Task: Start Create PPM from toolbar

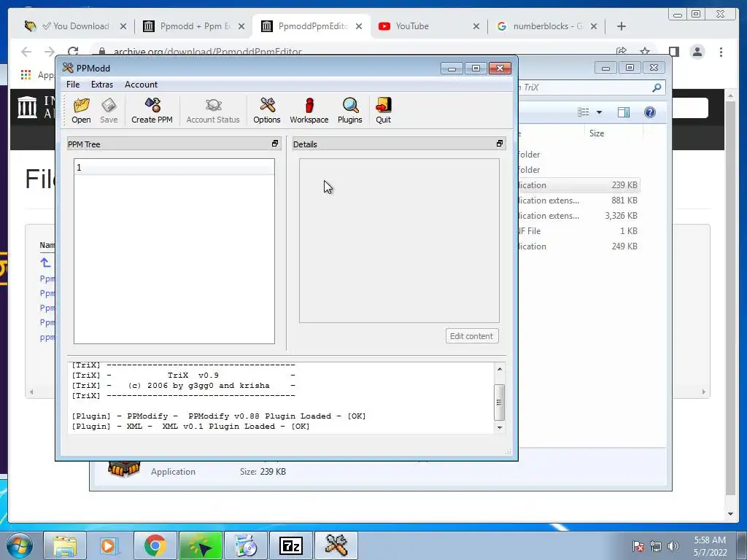Action: [152, 111]
